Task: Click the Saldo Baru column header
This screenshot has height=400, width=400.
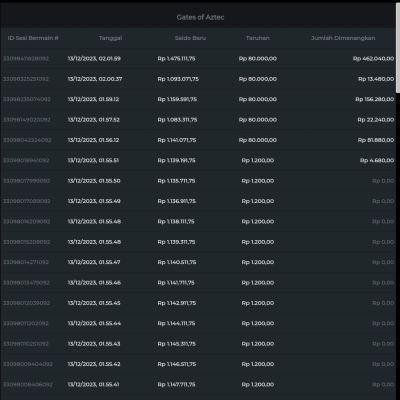Action: pyautogui.click(x=190, y=38)
